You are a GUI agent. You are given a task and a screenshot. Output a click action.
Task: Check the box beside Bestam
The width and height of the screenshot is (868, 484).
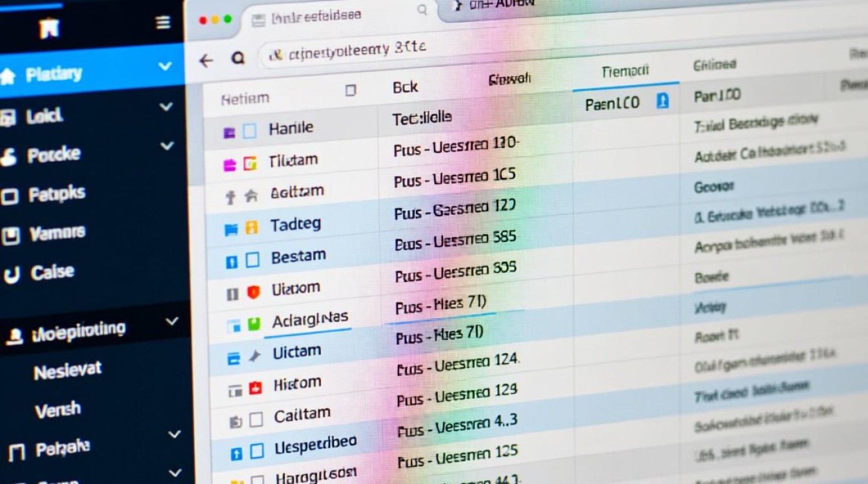pos(252,260)
